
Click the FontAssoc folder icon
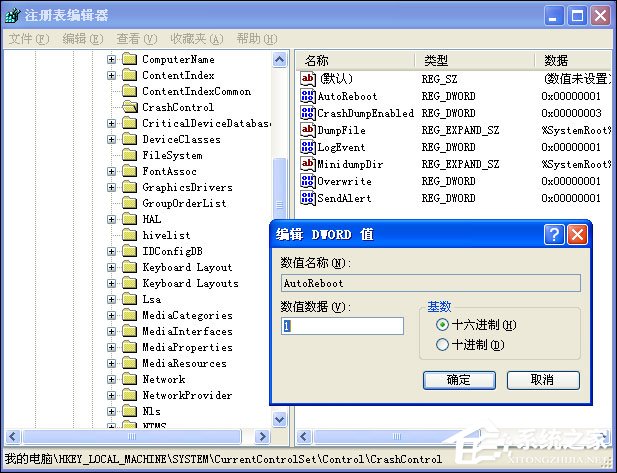(129, 171)
